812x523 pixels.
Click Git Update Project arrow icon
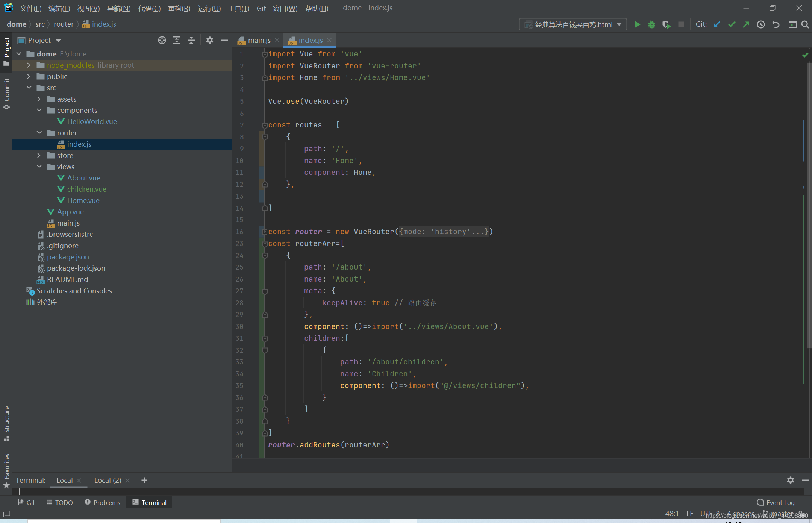pyautogui.click(x=717, y=24)
